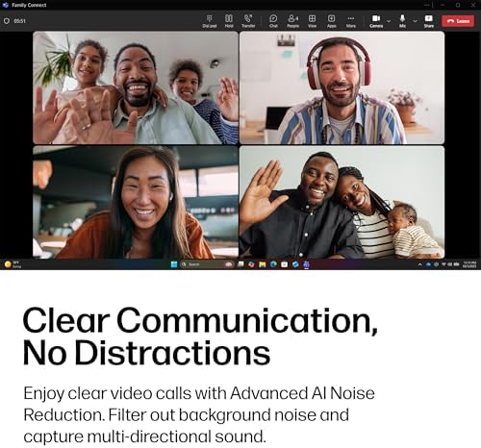This screenshot has height=448, width=481.
Task: Change the meeting View layout
Action: [x=312, y=21]
